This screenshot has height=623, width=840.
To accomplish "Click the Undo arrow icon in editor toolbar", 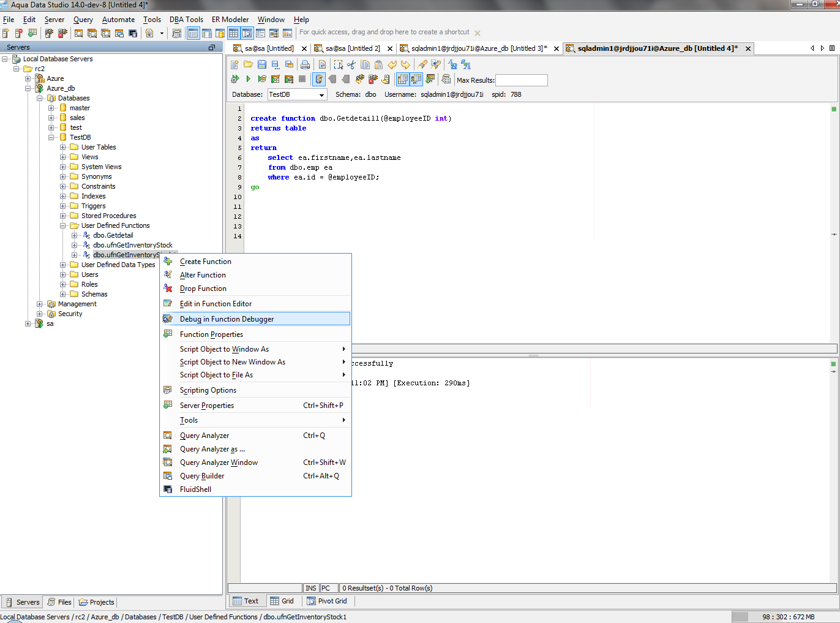I will click(x=392, y=64).
